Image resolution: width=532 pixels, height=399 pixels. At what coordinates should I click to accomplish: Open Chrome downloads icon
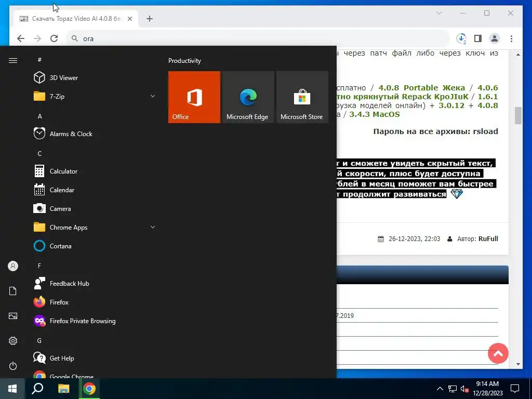pos(461,38)
